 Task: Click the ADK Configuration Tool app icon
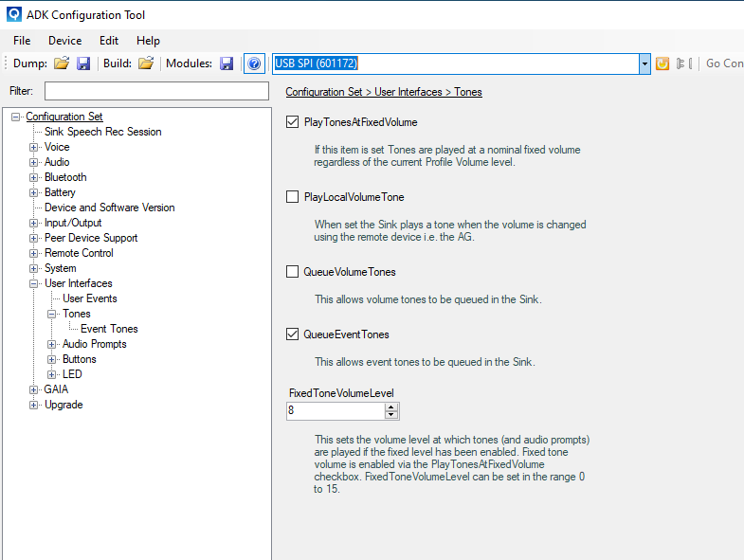(14, 15)
